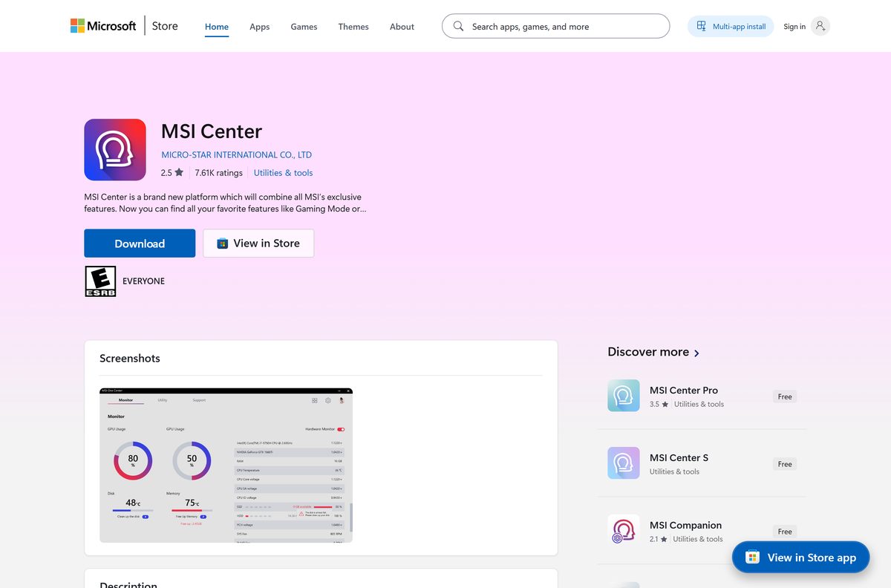Focus the search apps, games field

555,26
